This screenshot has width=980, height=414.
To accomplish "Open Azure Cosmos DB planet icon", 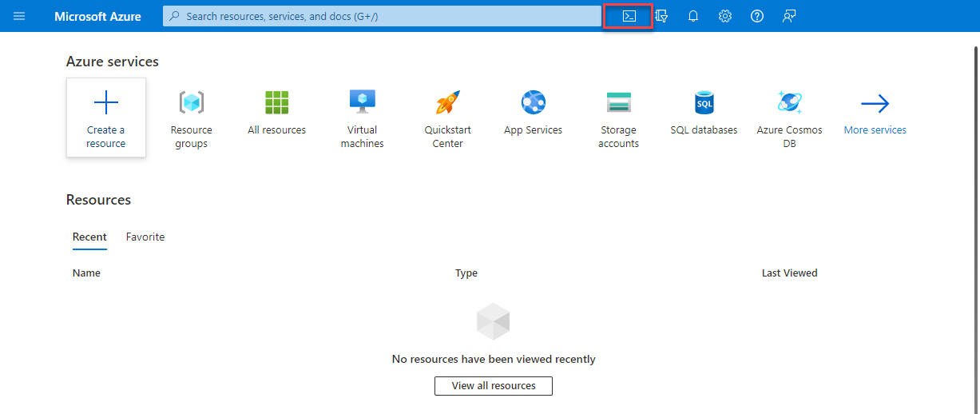I will click(790, 102).
